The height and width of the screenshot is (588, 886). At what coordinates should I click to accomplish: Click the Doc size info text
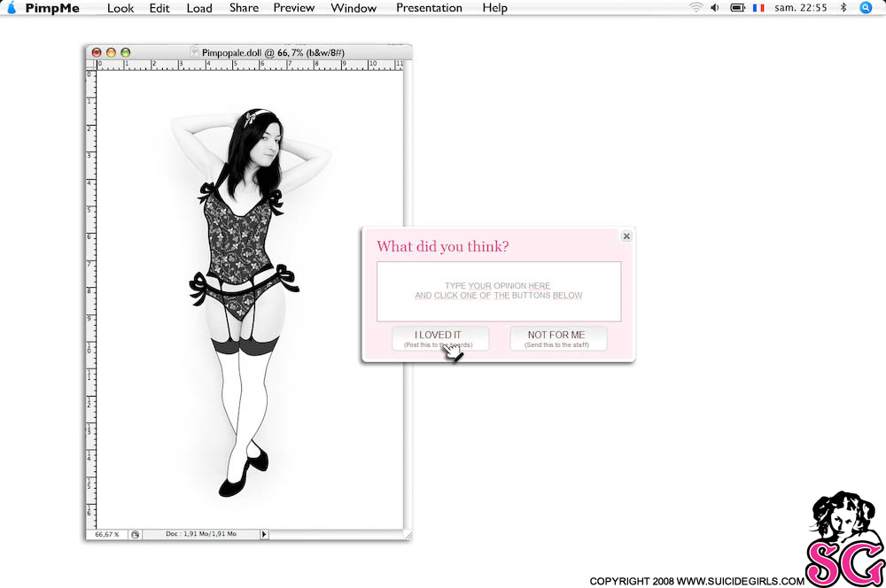pyautogui.click(x=200, y=534)
